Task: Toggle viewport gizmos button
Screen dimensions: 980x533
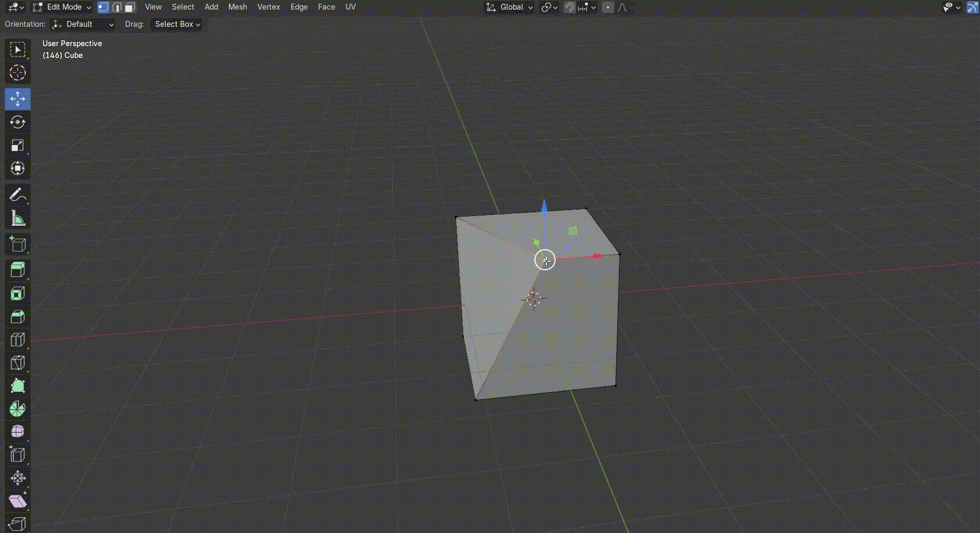Action: coord(972,7)
